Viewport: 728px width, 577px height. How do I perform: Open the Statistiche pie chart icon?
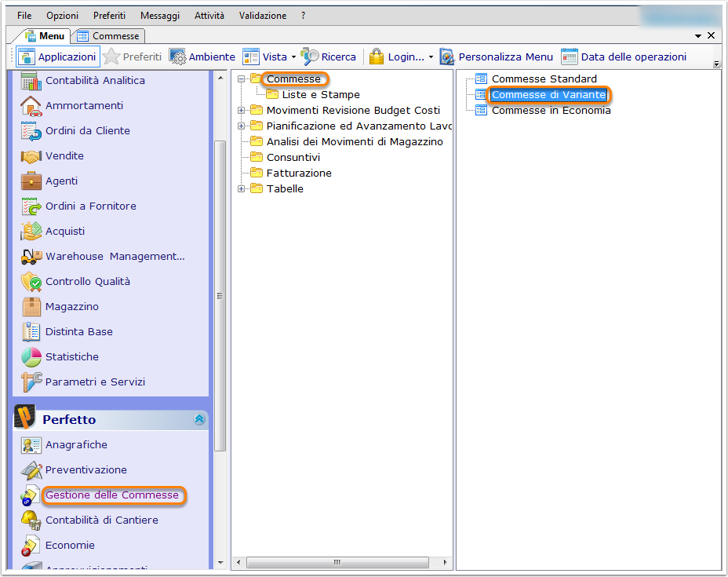(31, 356)
